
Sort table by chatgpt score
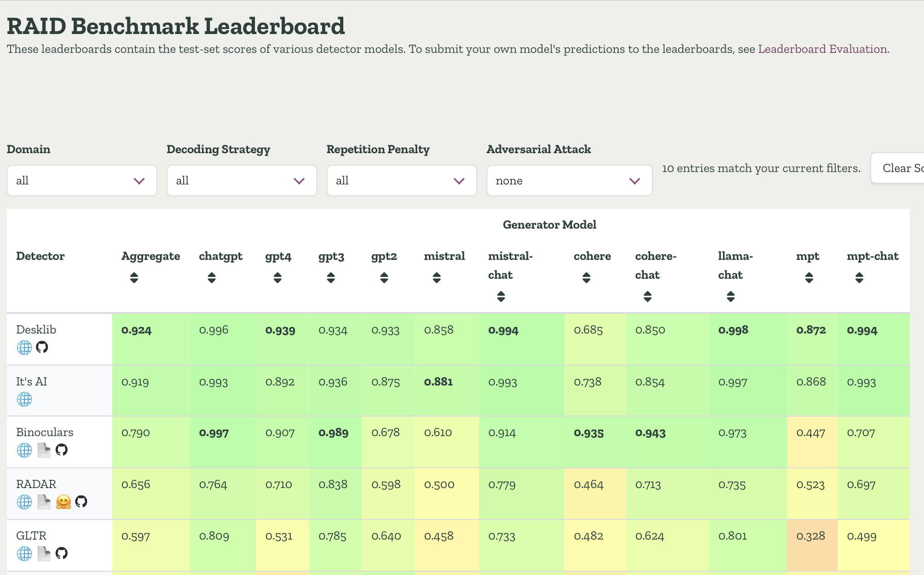[x=212, y=277]
